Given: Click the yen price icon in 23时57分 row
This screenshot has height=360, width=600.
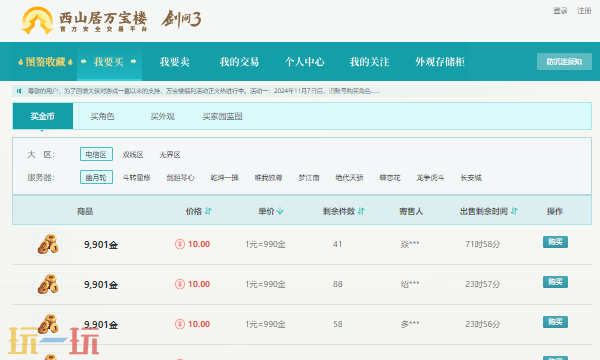Looking at the screenshot, I should click(x=180, y=284).
